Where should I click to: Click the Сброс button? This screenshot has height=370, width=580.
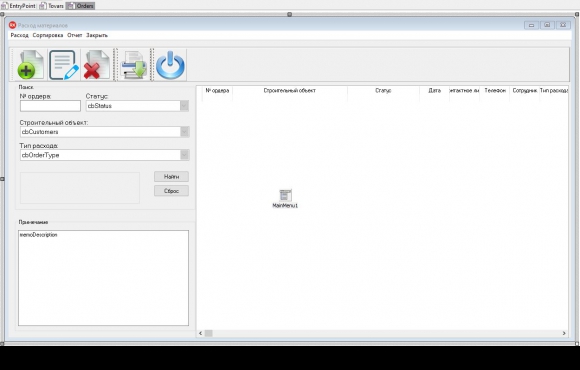171,191
